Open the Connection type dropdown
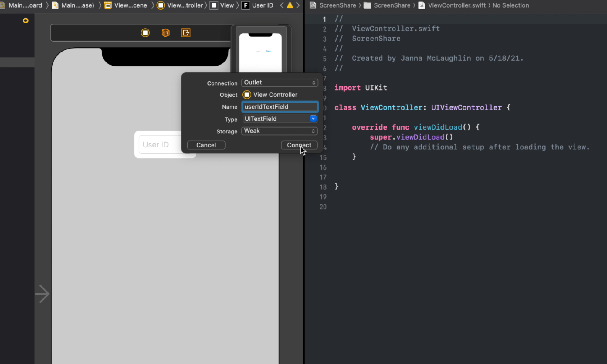Image resolution: width=607 pixels, height=364 pixels. (280, 83)
